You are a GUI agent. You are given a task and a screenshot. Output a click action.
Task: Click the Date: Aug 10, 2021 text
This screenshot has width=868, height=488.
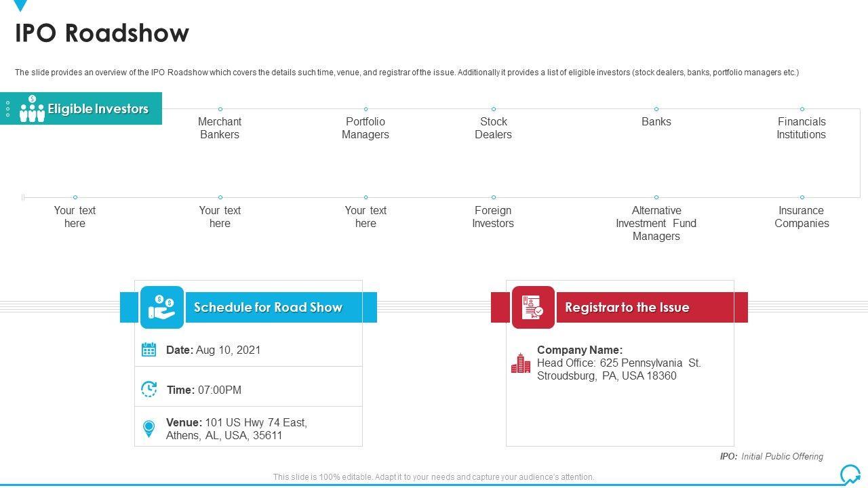click(214, 350)
